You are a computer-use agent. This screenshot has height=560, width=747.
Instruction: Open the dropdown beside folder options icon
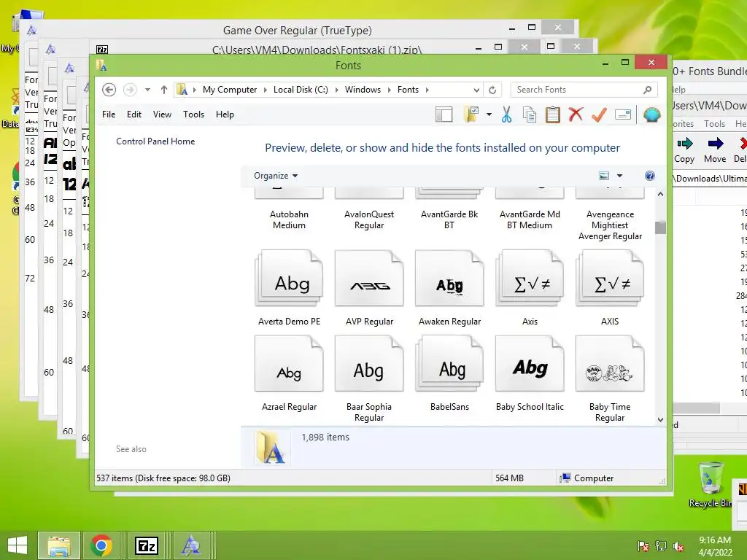click(489, 114)
